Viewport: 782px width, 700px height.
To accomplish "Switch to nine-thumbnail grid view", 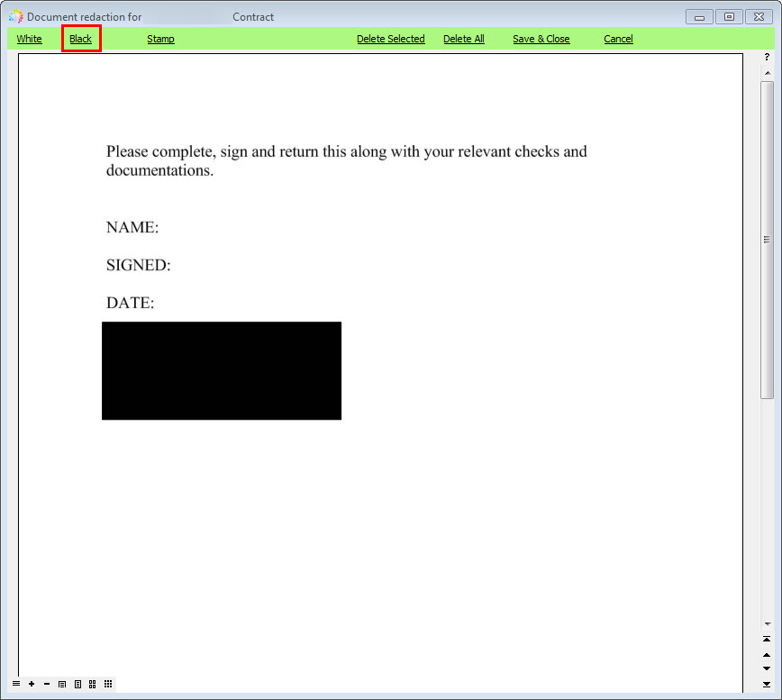I will click(108, 684).
